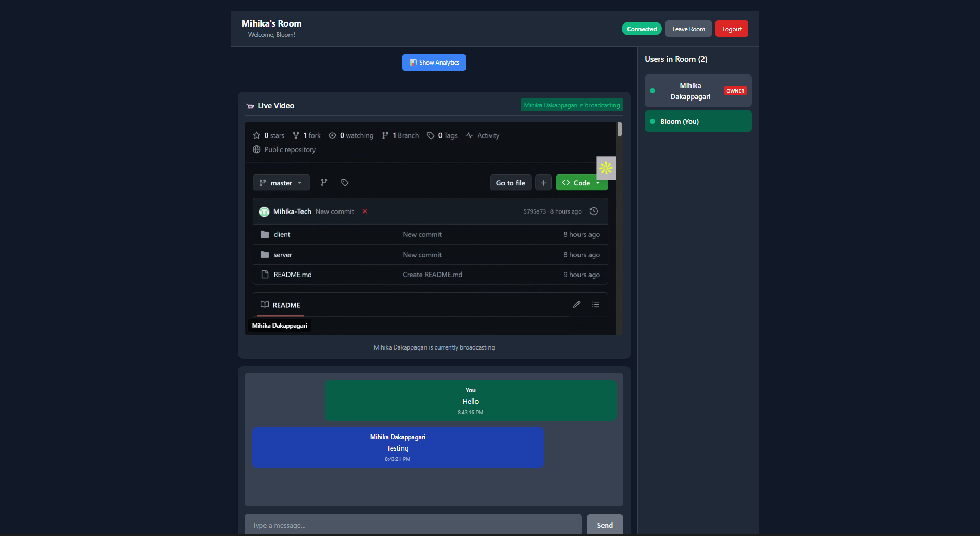Click the pencil edit README icon
Screen dimensions: 980x536
[x=576, y=305]
